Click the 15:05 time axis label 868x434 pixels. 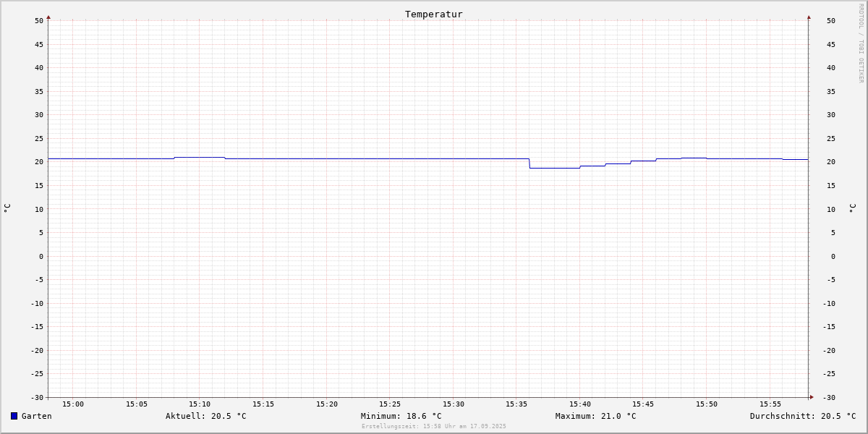click(x=137, y=404)
